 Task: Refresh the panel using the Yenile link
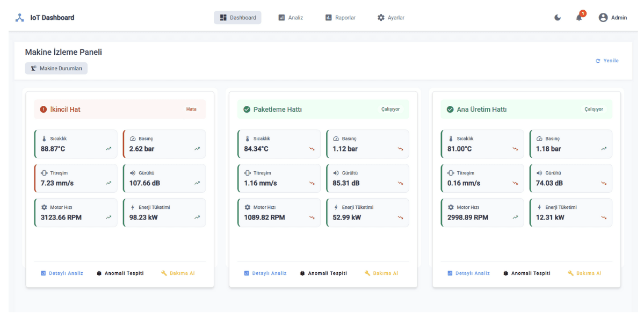point(606,61)
